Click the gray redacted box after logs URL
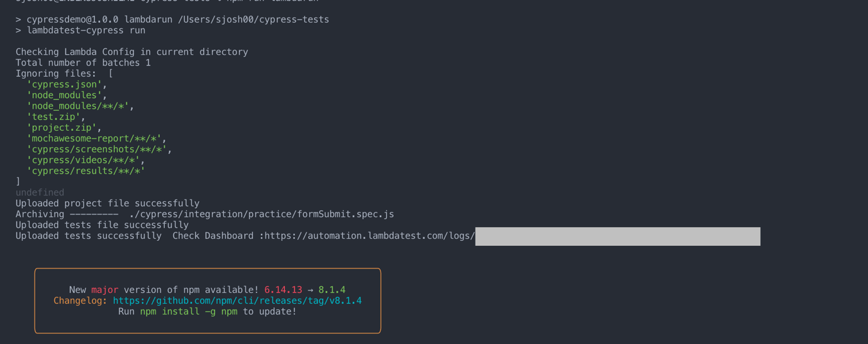The image size is (868, 344). [x=617, y=236]
